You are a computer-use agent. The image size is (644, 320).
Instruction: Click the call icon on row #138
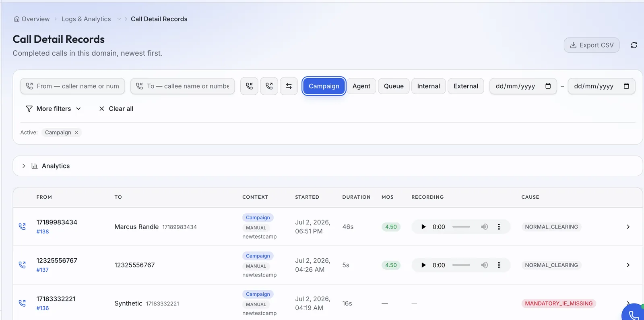coord(22,227)
